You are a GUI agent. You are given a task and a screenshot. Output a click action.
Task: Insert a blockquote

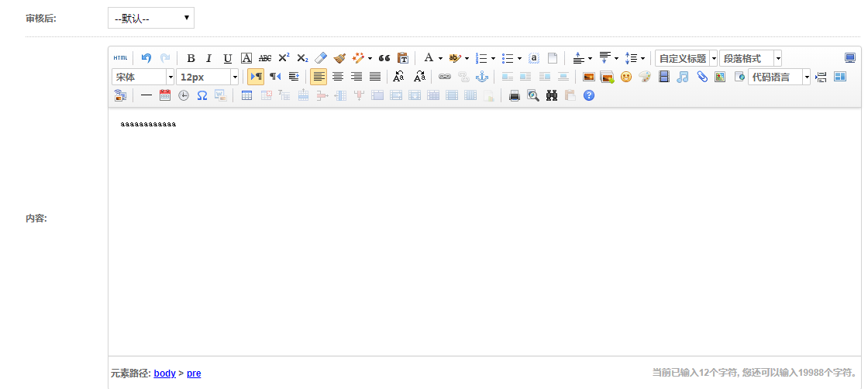tap(384, 58)
